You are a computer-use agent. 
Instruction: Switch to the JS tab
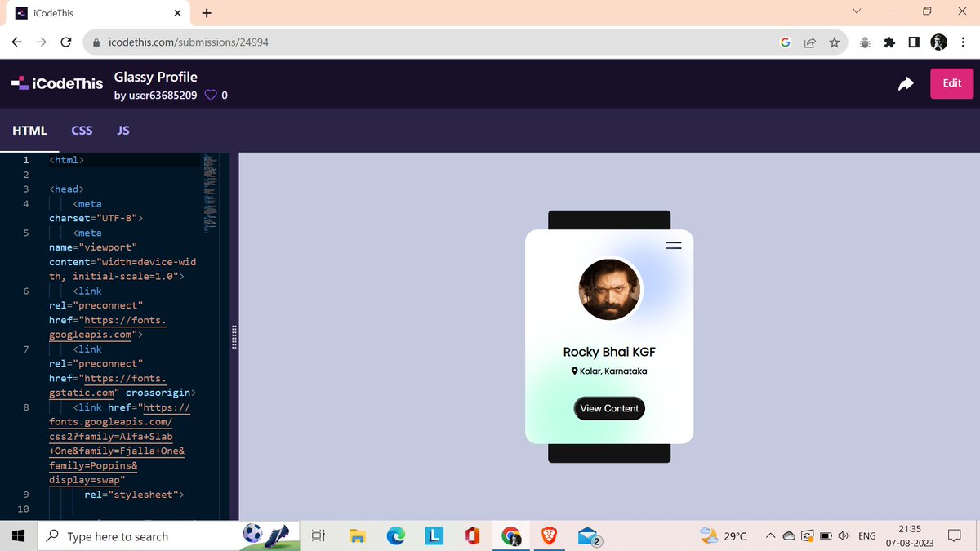(x=123, y=131)
